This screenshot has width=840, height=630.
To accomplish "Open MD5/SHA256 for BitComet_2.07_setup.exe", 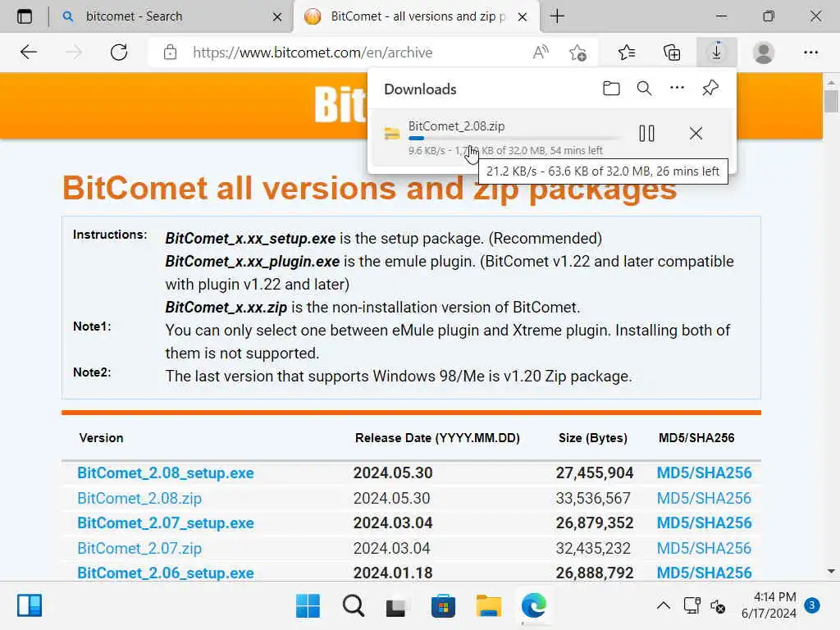I will click(x=704, y=523).
